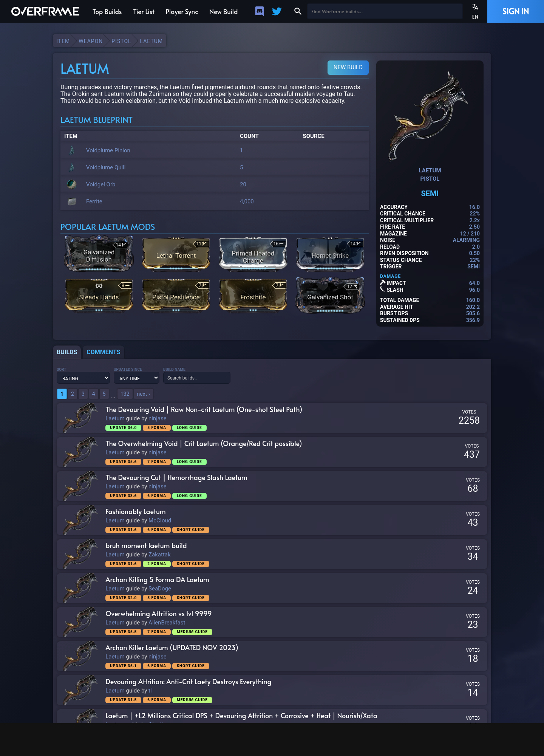Go to the PISTOL breadcrumb
Screen dimensions: 544x756
(x=121, y=41)
